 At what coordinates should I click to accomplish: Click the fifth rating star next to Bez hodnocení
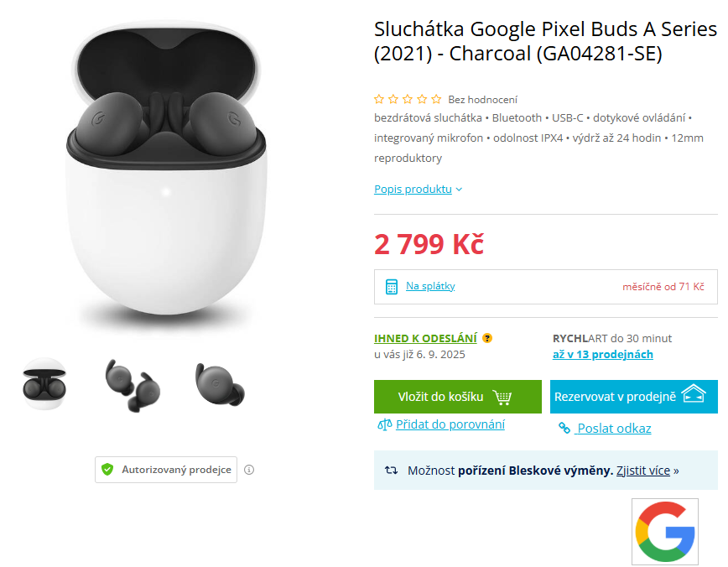point(435,98)
